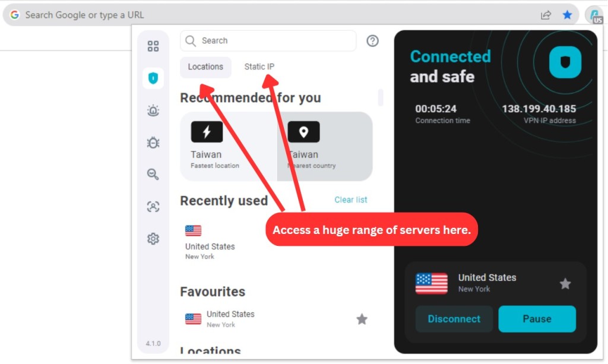The image size is (608, 364).
Task: Switch to the Locations tab
Action: [205, 67]
